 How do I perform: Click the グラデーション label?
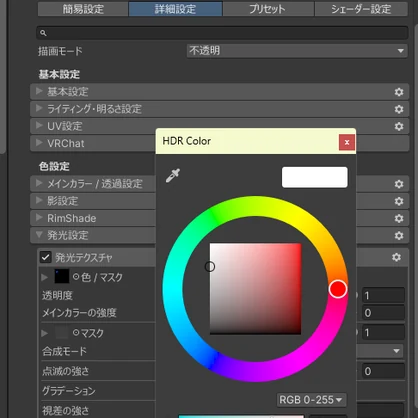pyautogui.click(x=69, y=391)
